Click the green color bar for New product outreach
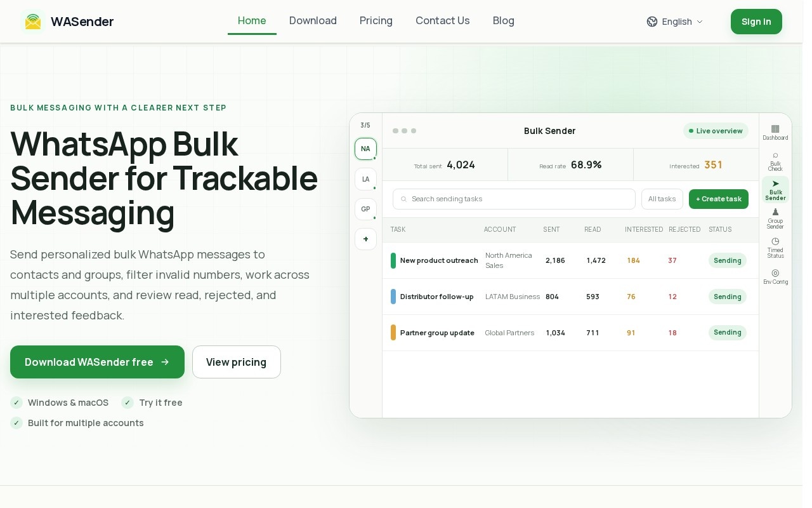The width and height of the screenshot is (812, 508). click(393, 260)
